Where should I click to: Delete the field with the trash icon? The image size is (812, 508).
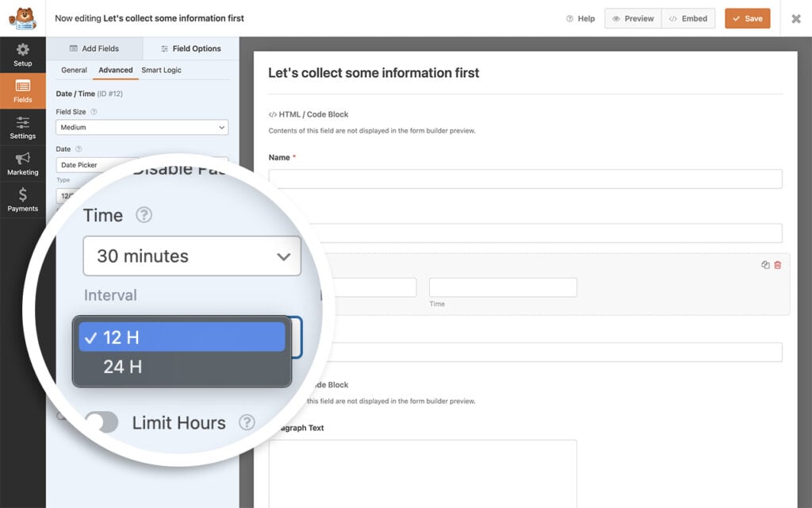[777, 264]
